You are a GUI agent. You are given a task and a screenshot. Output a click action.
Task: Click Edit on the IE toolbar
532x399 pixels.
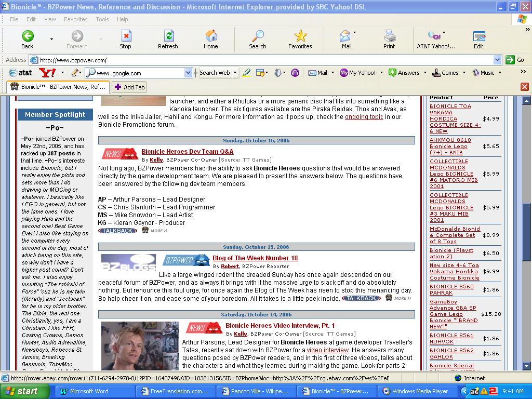click(x=478, y=39)
